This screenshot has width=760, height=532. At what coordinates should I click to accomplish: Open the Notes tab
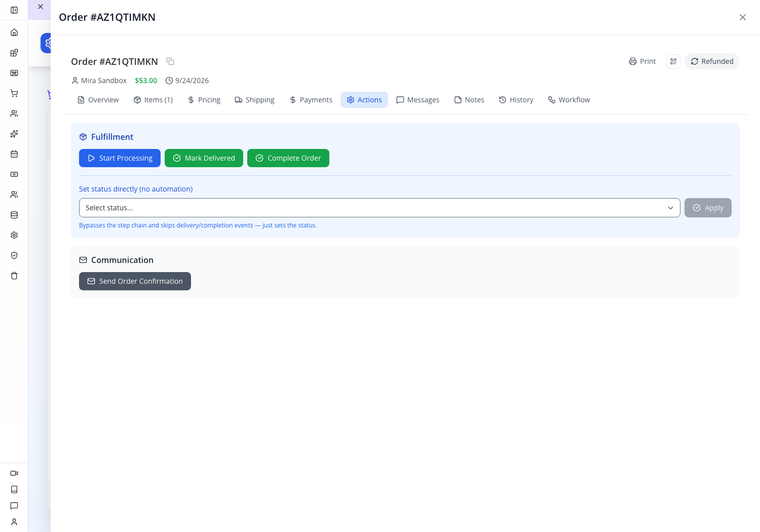point(469,100)
